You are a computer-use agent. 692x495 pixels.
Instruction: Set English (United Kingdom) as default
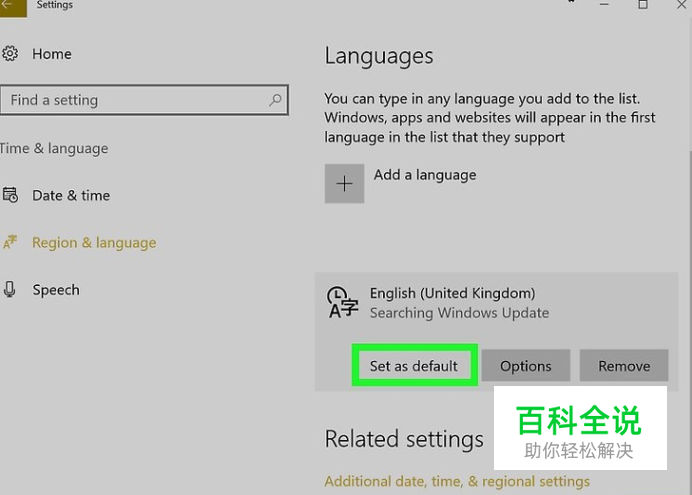pyautogui.click(x=414, y=366)
